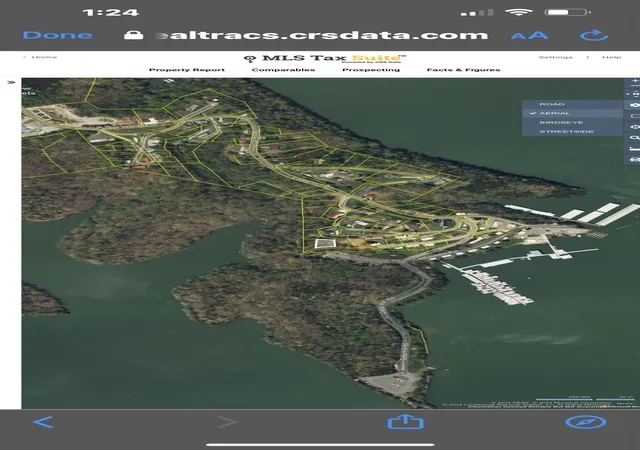The image size is (640, 450).
Task: Click the map zoom-in plus icon
Action: point(635,81)
